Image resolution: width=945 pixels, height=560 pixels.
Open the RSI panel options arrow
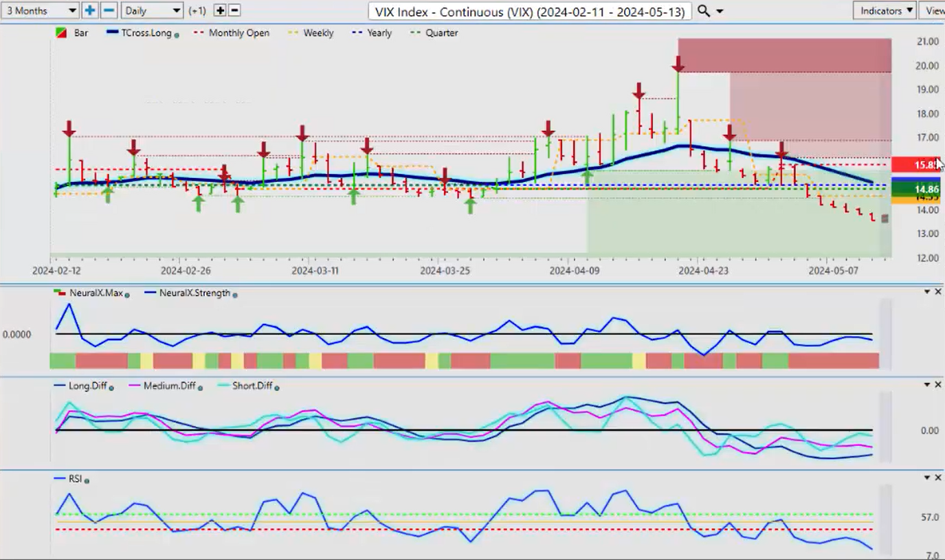(x=926, y=478)
